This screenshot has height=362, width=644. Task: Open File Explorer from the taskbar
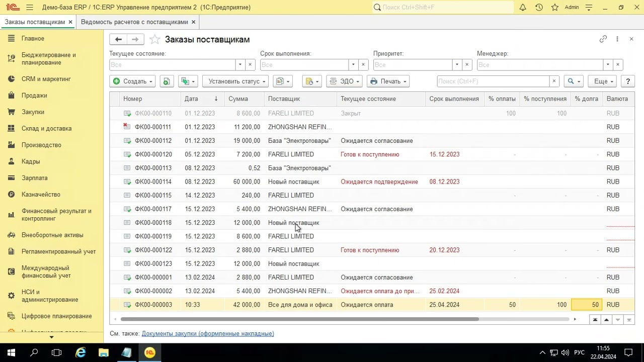[x=104, y=352]
